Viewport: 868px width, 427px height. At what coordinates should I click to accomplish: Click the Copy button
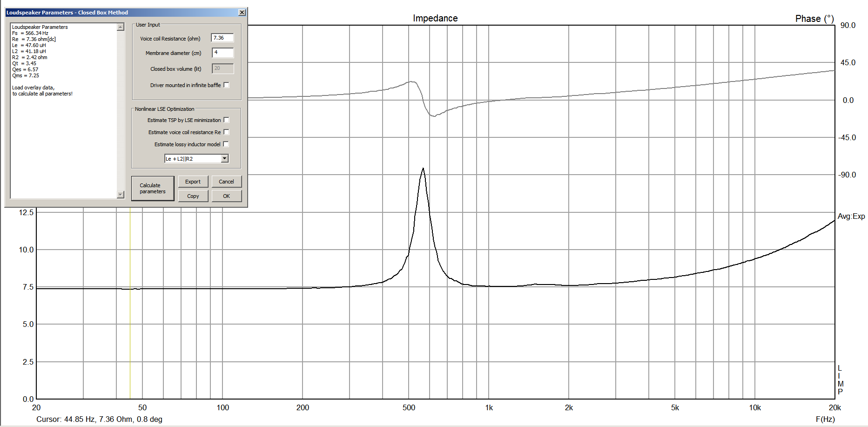pyautogui.click(x=193, y=196)
